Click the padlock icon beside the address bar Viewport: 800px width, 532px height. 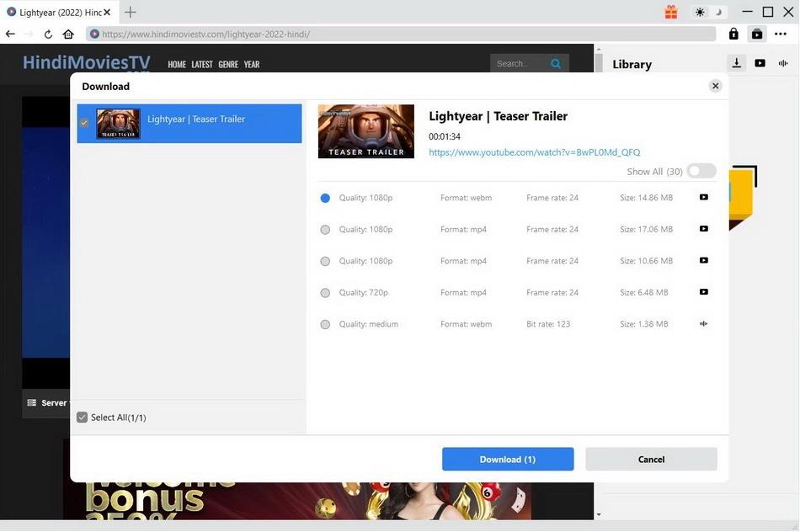[733, 34]
